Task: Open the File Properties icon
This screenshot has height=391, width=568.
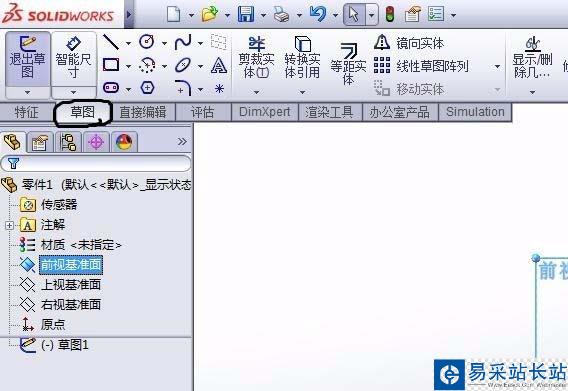Action: point(413,14)
